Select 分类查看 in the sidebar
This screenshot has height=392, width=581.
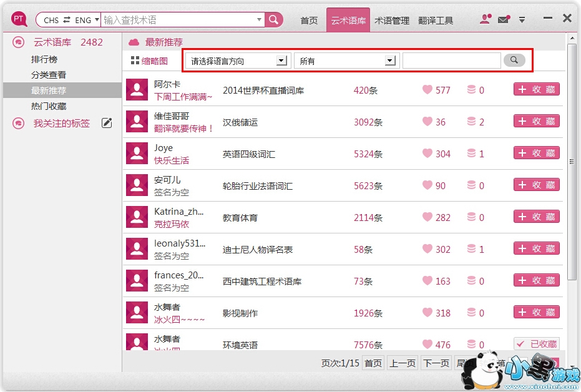click(x=49, y=75)
